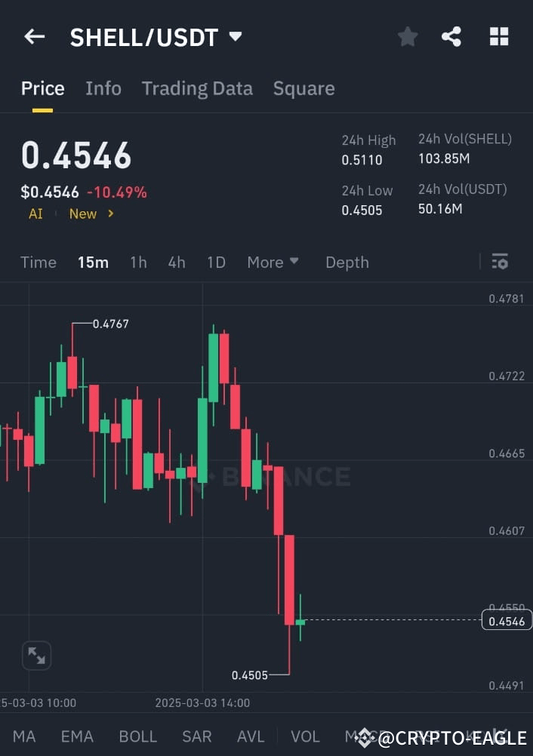Enable the VOL indicator
Screen dimensions: 533x756
point(305,736)
